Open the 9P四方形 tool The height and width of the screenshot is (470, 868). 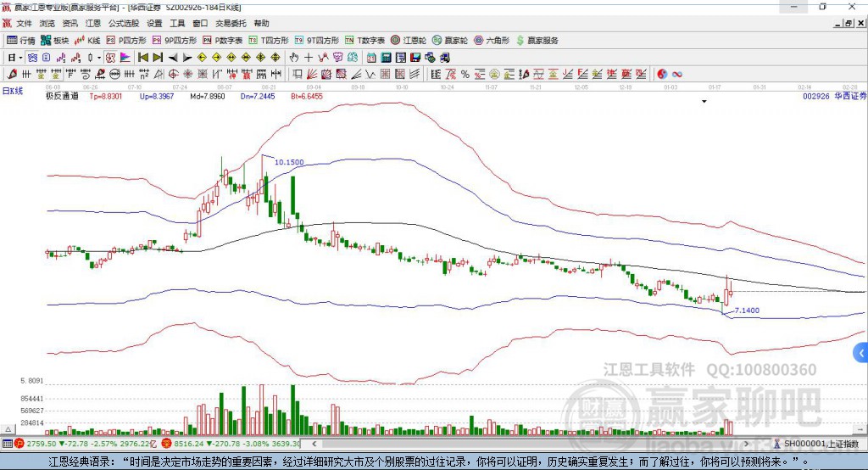click(175, 41)
